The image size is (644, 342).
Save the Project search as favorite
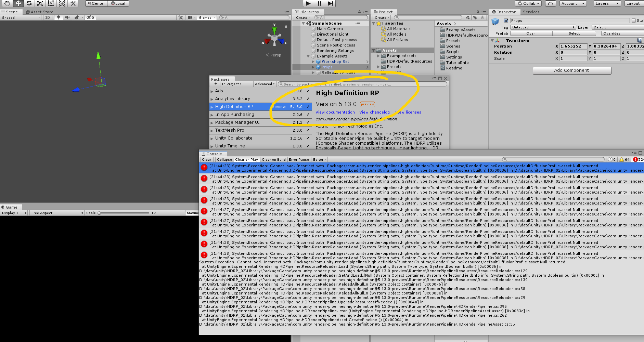(x=482, y=17)
